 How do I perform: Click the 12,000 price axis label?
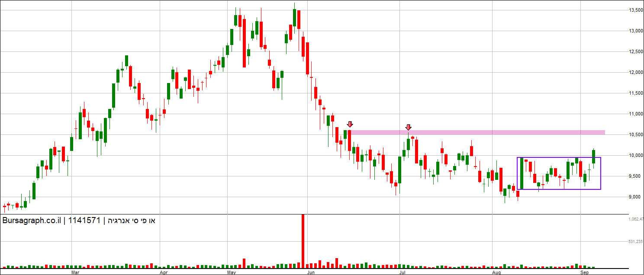pos(636,72)
